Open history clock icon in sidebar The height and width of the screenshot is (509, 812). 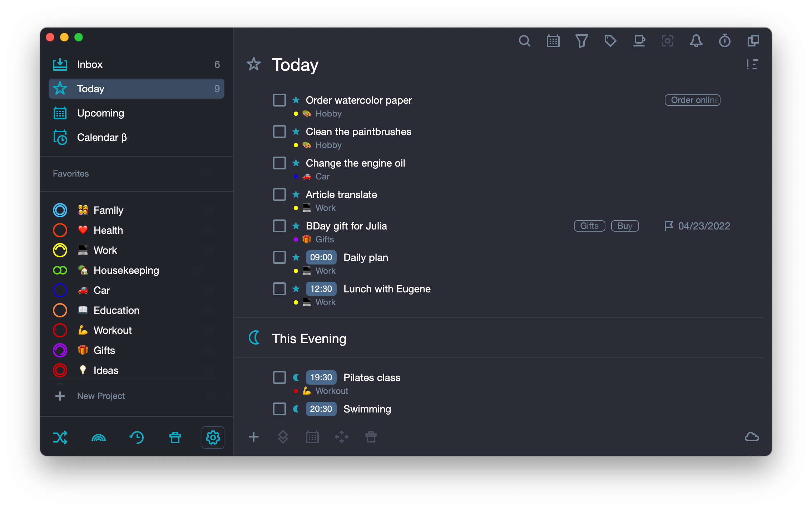tap(137, 438)
